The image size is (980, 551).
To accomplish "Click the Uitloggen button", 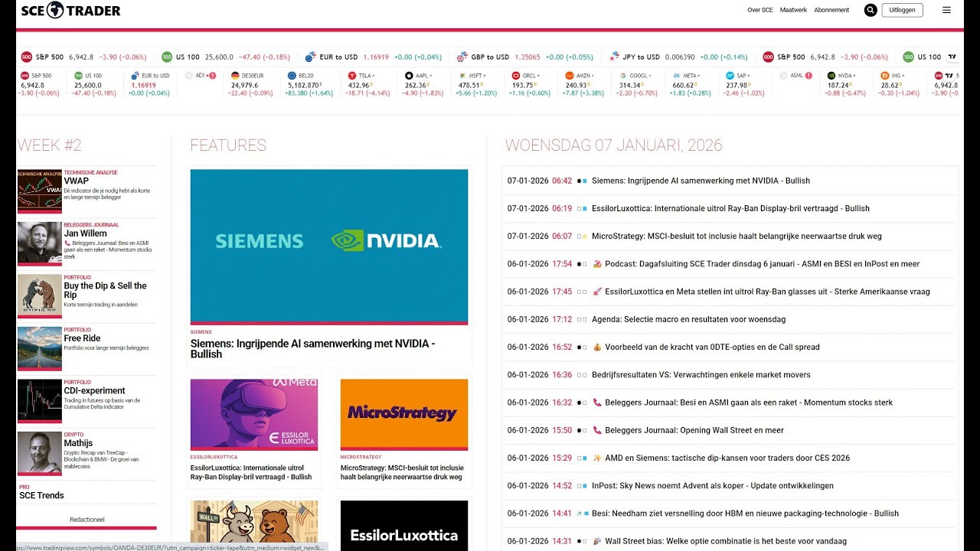I will pyautogui.click(x=903, y=10).
